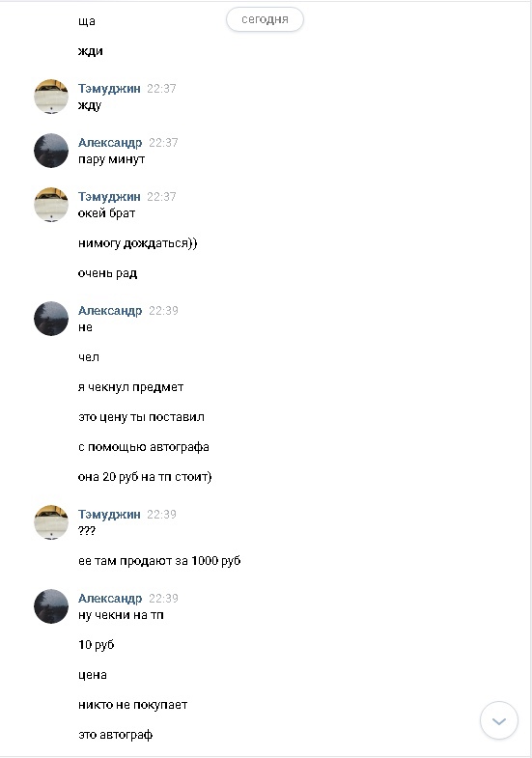This screenshot has height=758, width=532.
Task: Open Тэмуджин's avatar at 22:37 'жду'
Action: pos(51,97)
